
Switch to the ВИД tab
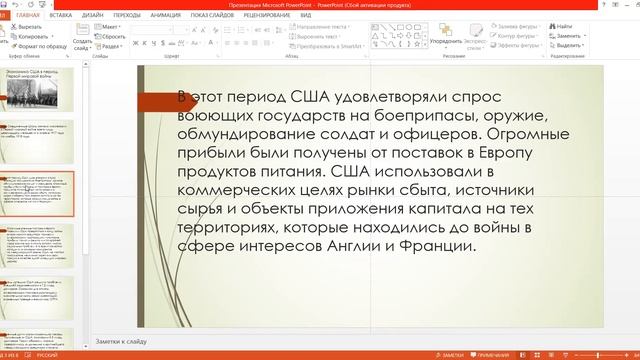coord(306,15)
